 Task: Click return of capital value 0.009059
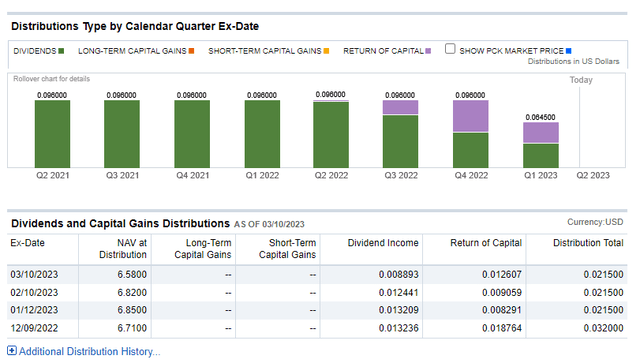click(x=502, y=292)
